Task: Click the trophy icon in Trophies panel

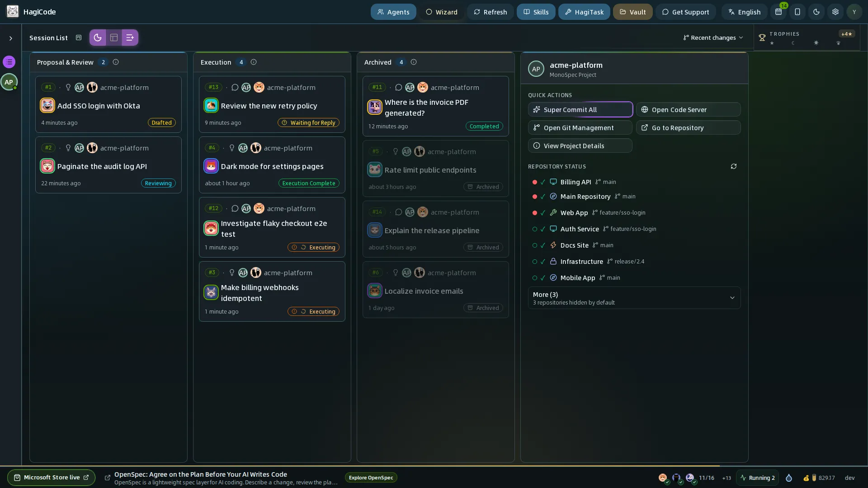Action: pos(762,38)
